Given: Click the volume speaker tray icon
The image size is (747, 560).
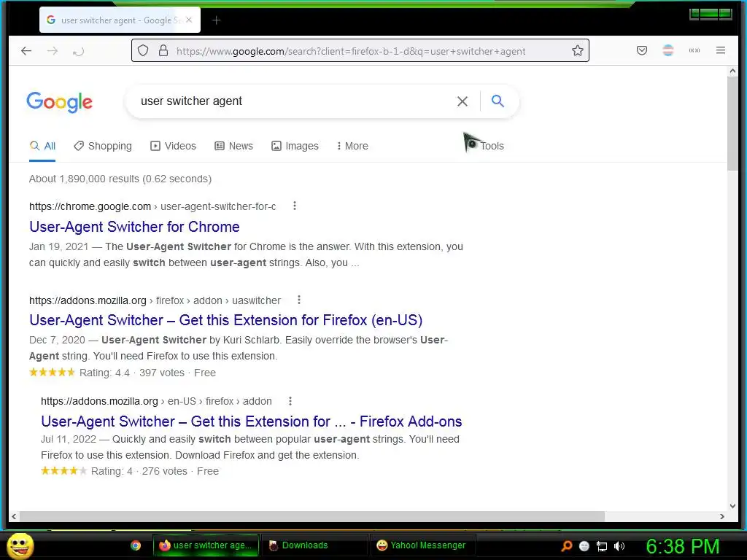Looking at the screenshot, I should tap(619, 546).
